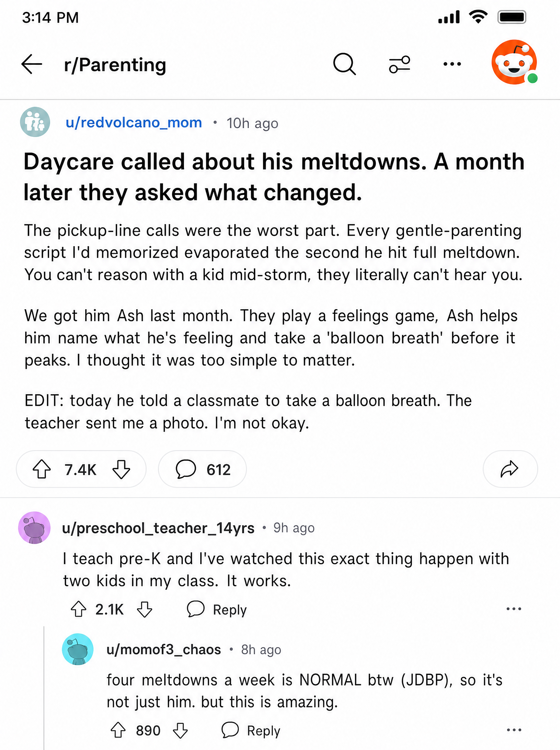Image resolution: width=560 pixels, height=750 pixels.
Task: Open search with the magnifier icon
Action: click(345, 64)
